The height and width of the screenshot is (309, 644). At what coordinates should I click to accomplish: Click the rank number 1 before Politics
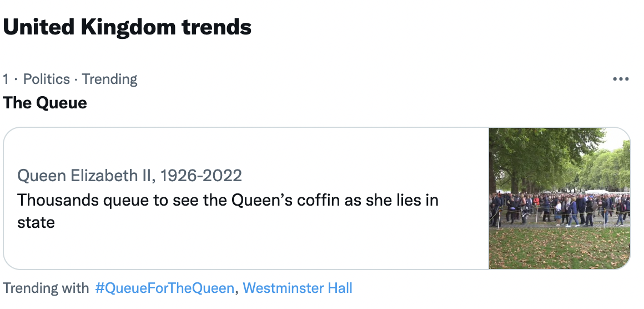click(x=6, y=79)
